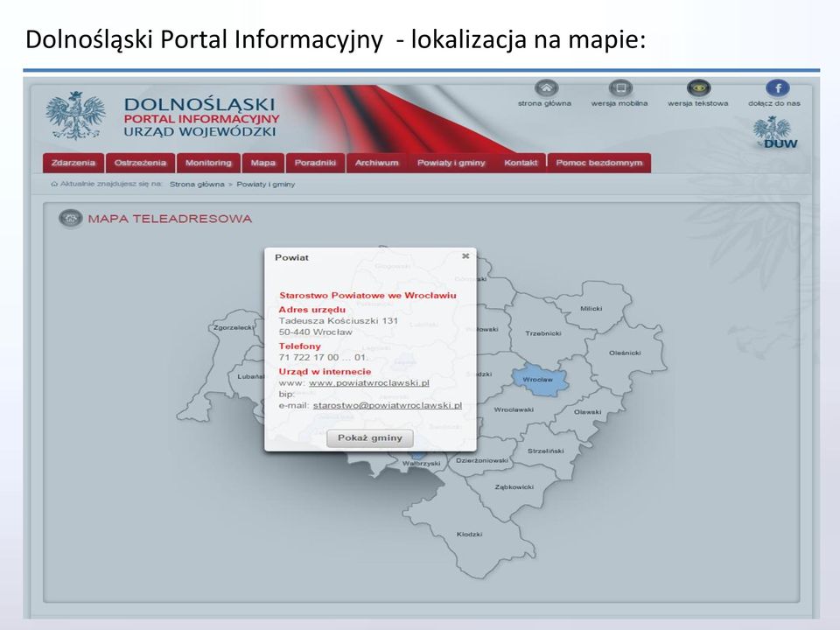Viewport: 840px width, 630px height.
Task: Click Powiaty i gminy breadcrumb
Action: click(266, 185)
